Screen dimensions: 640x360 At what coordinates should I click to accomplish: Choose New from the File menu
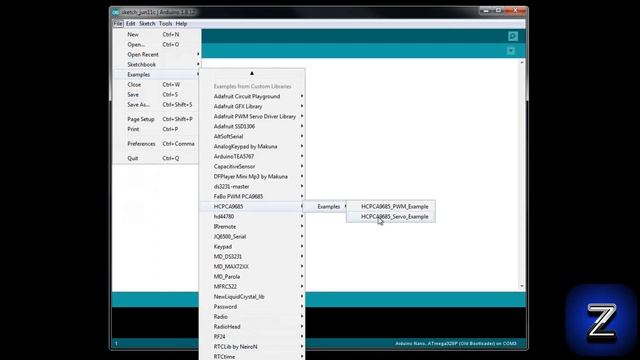click(157, 35)
